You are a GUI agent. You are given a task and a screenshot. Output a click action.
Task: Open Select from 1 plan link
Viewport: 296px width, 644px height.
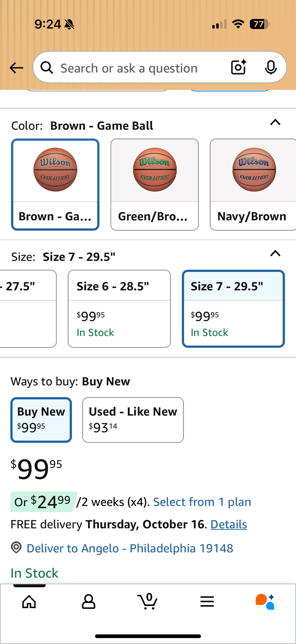(202, 502)
